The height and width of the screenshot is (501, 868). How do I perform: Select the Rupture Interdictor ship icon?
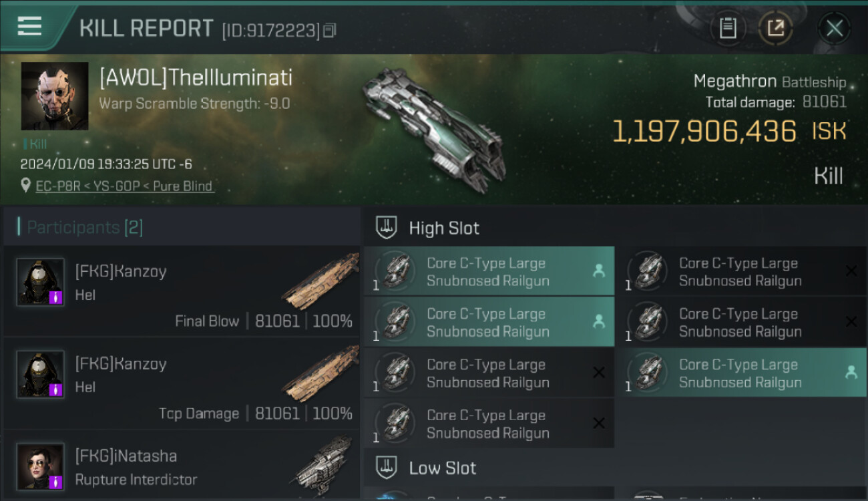(325, 464)
